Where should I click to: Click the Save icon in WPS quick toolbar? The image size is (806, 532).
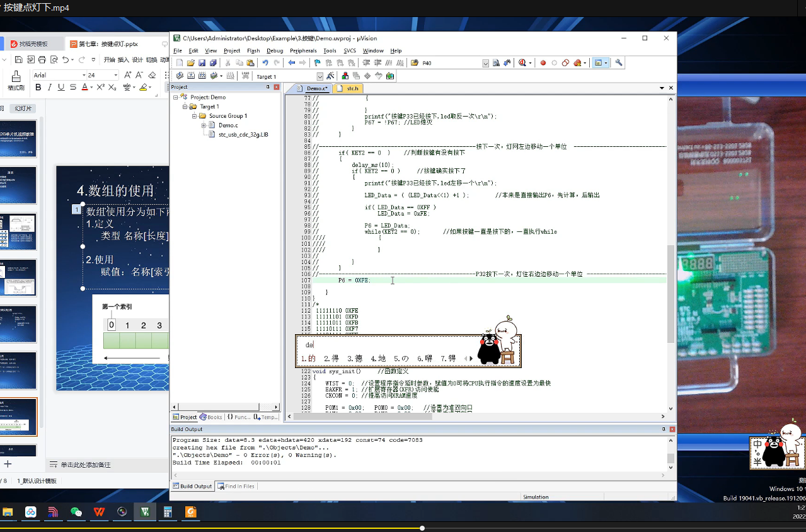(x=19, y=60)
